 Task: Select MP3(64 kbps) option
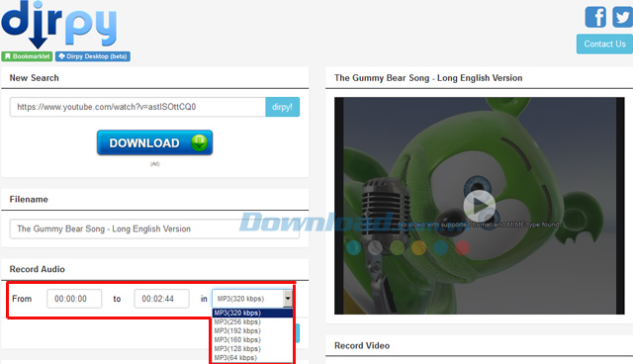click(x=252, y=357)
